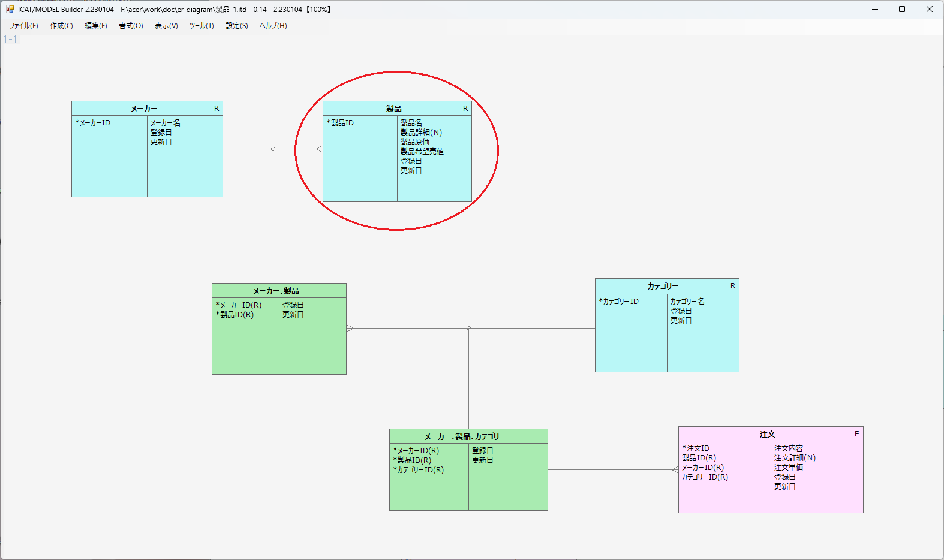Click the E type marker in the 注文 header
944x560 pixels.
click(x=856, y=434)
